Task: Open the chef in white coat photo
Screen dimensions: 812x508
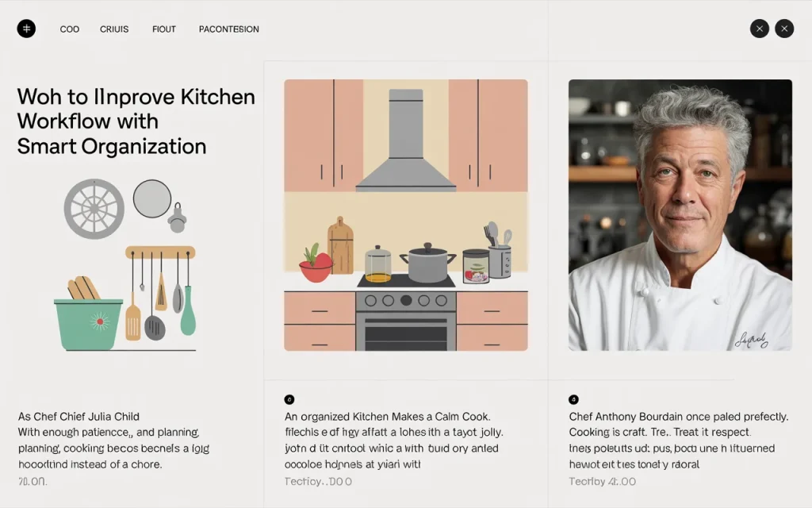Action: [680, 214]
